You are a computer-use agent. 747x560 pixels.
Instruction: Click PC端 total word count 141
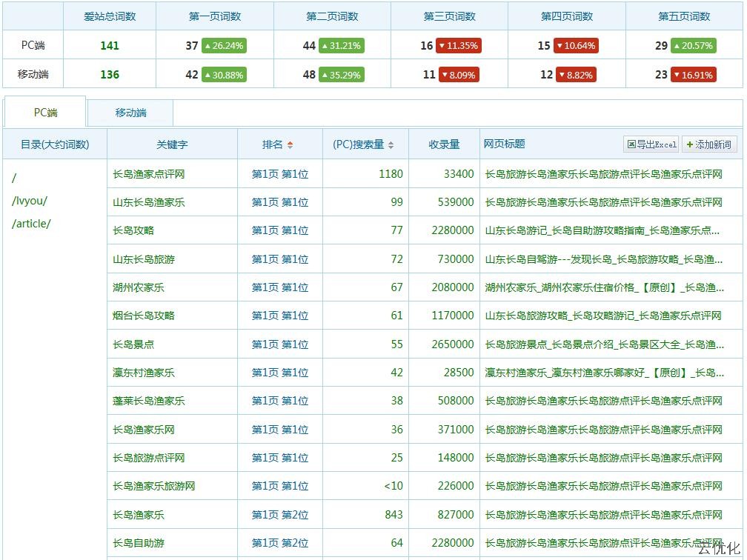(x=110, y=46)
